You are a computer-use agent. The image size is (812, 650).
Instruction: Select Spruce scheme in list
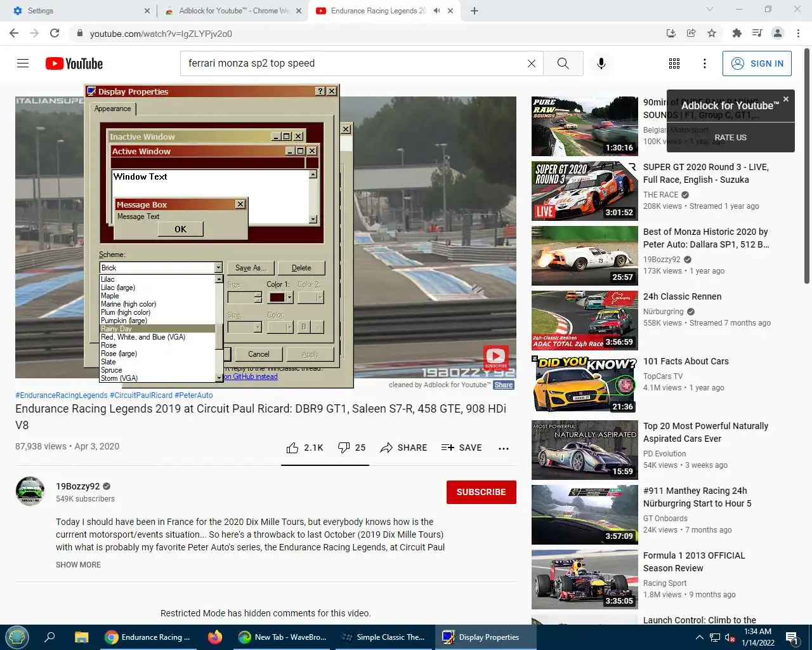pos(157,370)
